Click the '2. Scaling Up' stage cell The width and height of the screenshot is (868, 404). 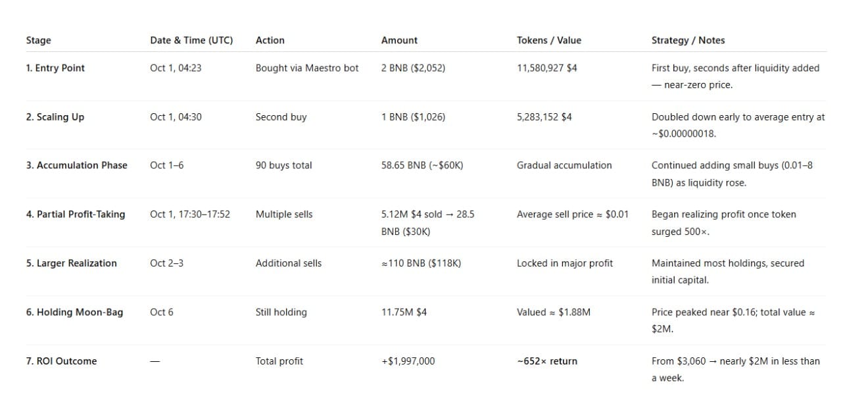(55, 117)
